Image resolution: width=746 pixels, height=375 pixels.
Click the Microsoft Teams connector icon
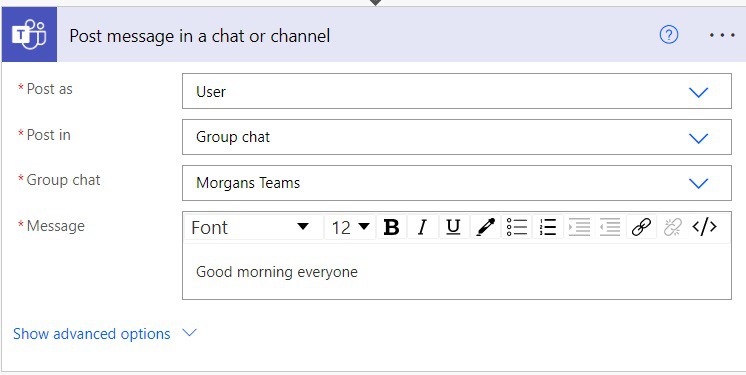click(x=29, y=35)
